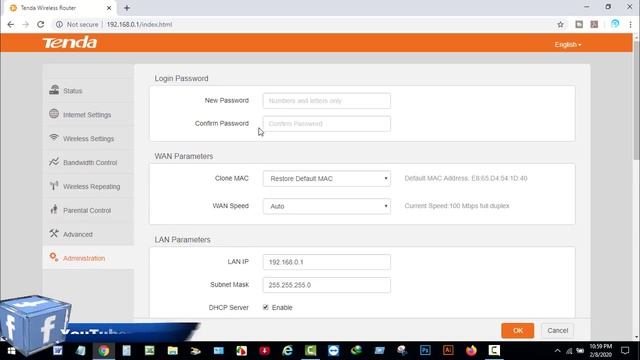The height and width of the screenshot is (360, 640).
Task: Expand the WAN Speed dropdown
Action: click(x=327, y=206)
